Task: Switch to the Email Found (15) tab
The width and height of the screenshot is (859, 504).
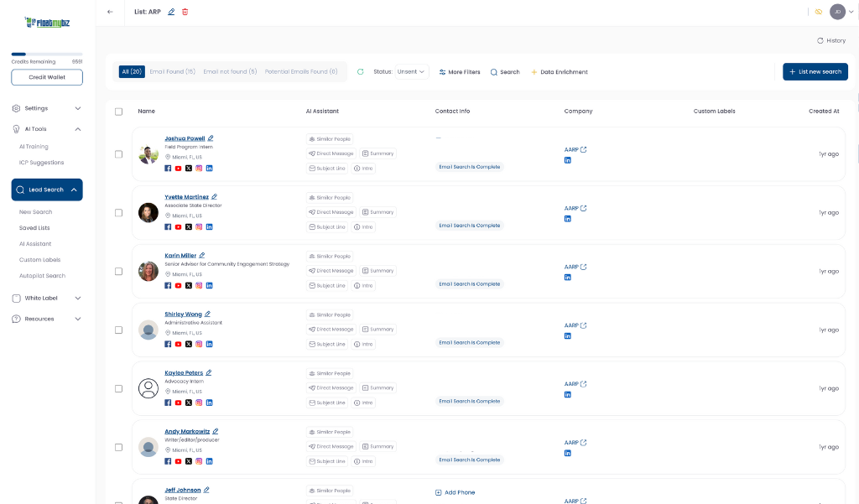Action: pyautogui.click(x=172, y=72)
